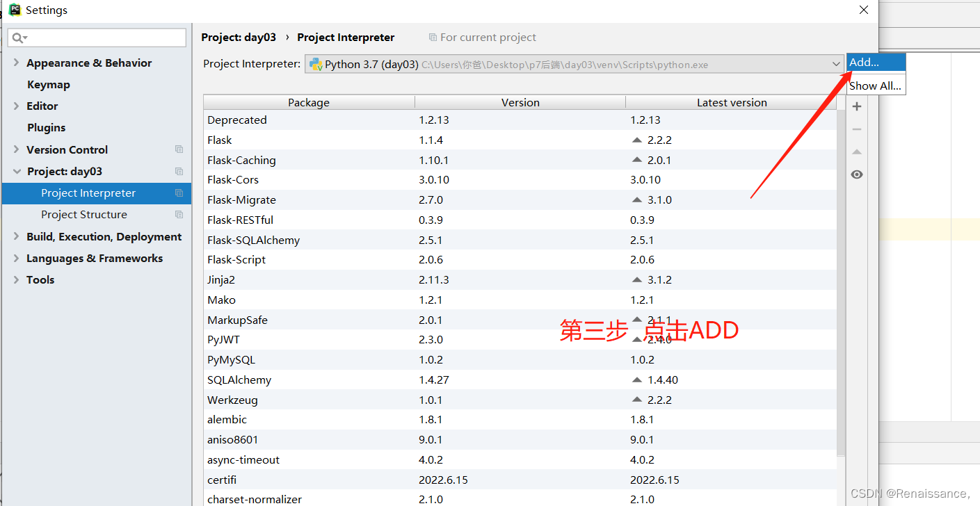Click the install package plus icon

pyautogui.click(x=857, y=106)
